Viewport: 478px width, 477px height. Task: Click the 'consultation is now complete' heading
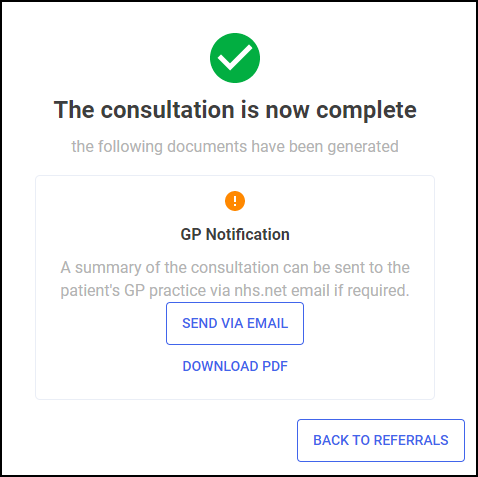pyautogui.click(x=235, y=110)
